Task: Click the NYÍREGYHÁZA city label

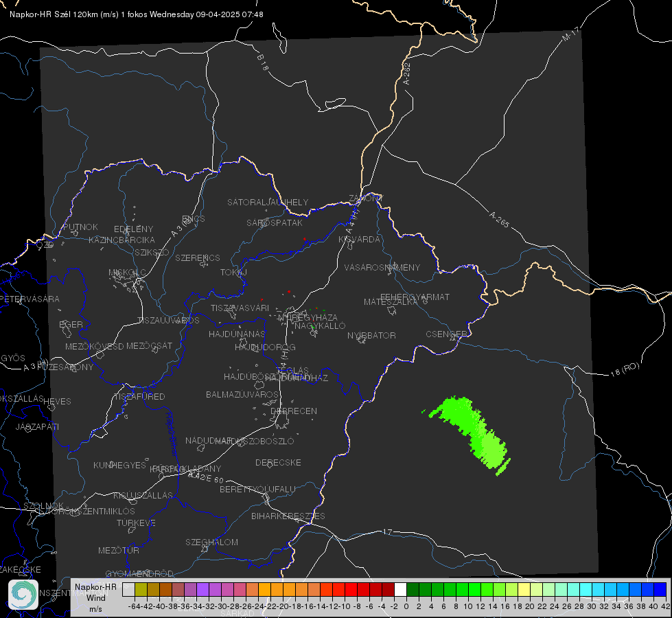Action: tap(308, 317)
